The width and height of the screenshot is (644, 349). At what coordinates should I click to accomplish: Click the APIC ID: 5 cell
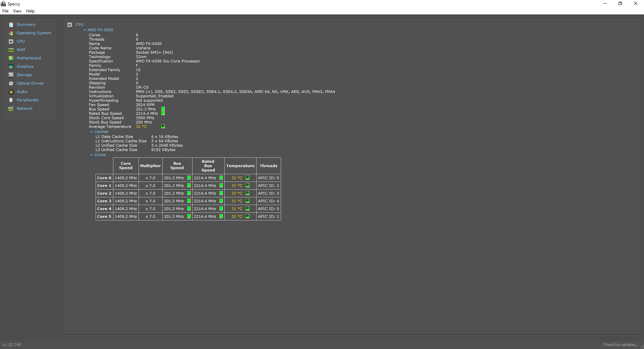click(268, 209)
